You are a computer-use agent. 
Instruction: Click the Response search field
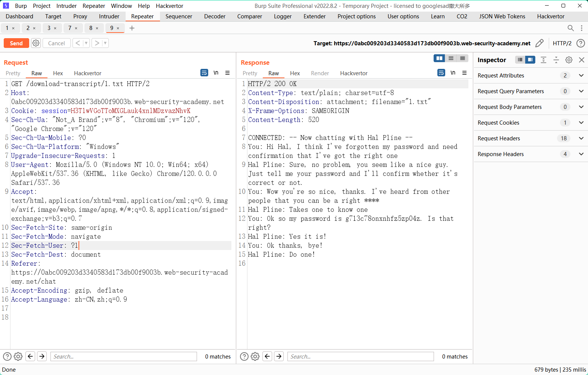point(361,356)
